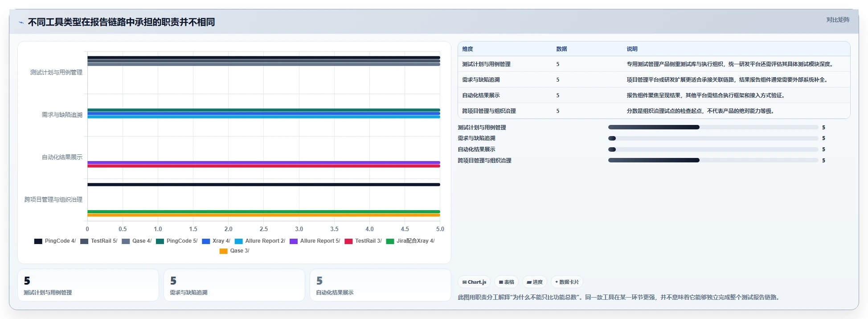The height and width of the screenshot is (319, 868).
Task: Click value 5 in 需求与缺陷追溯 table row
Action: pos(558,80)
